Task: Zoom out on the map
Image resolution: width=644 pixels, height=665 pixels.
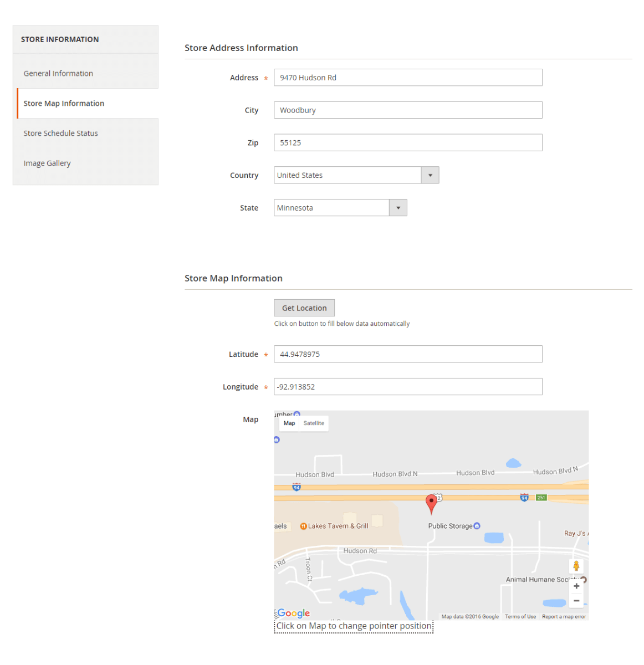Action: tap(576, 601)
